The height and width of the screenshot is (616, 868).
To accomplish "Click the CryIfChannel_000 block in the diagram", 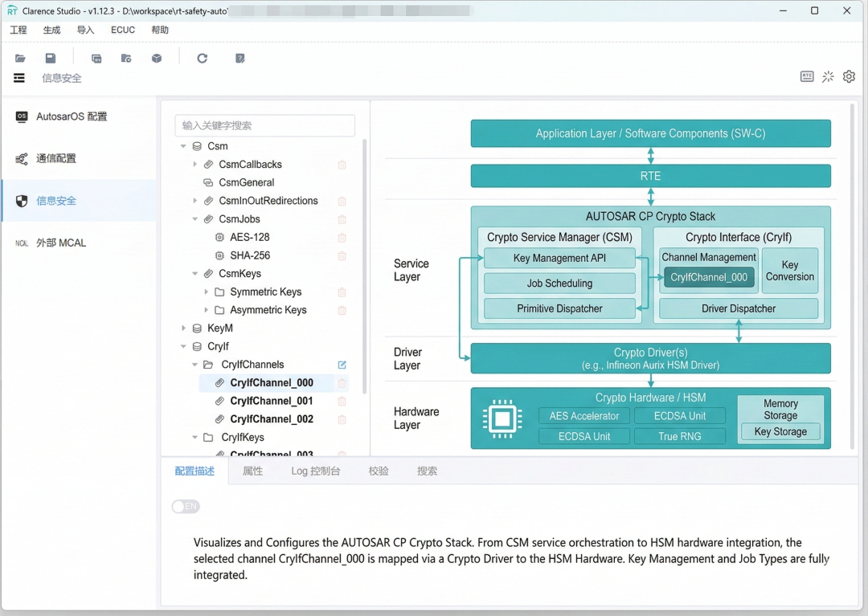I will pos(708,278).
